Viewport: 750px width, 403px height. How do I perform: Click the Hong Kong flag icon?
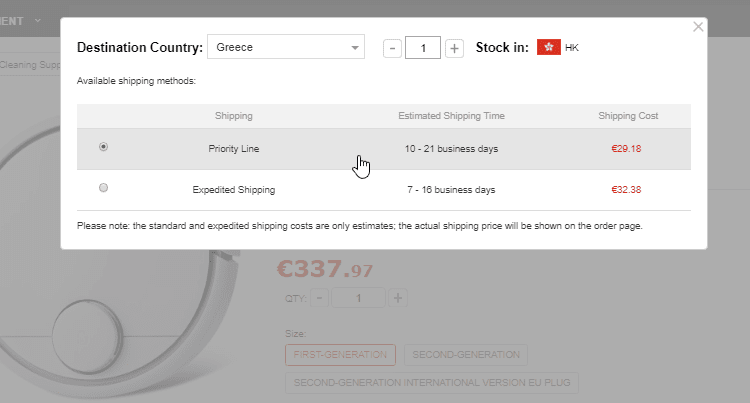click(x=548, y=47)
